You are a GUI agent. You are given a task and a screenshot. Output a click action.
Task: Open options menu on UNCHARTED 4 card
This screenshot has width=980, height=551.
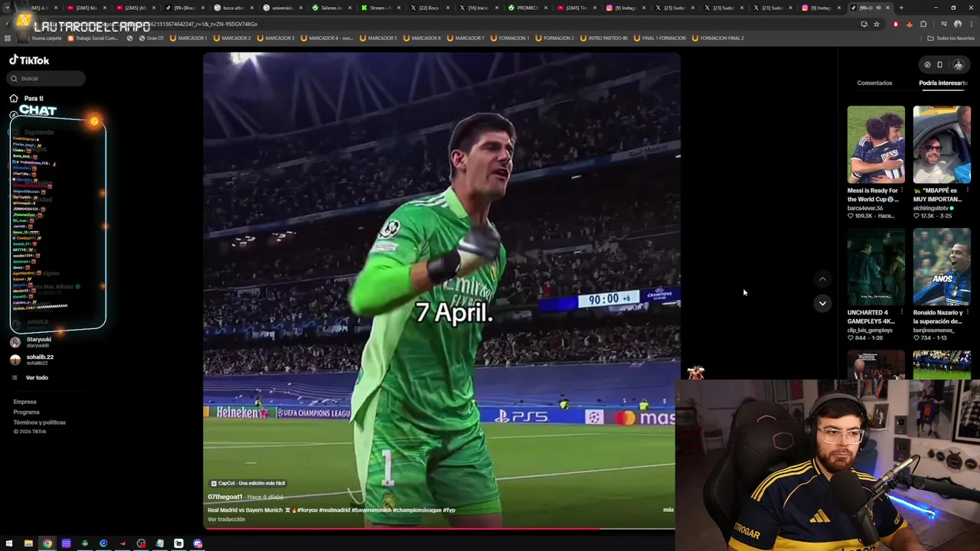(901, 312)
